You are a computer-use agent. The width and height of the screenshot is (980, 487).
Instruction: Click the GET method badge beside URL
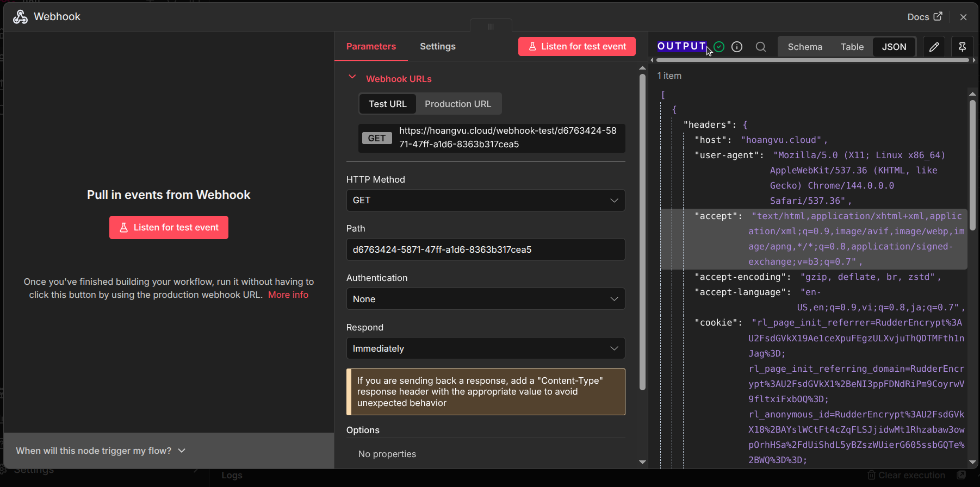pos(376,138)
